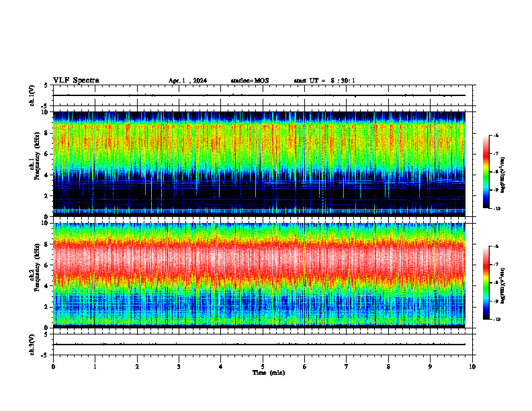
Task: Click the "10" kHz tick on ch.1 axis
Action: (x=46, y=112)
